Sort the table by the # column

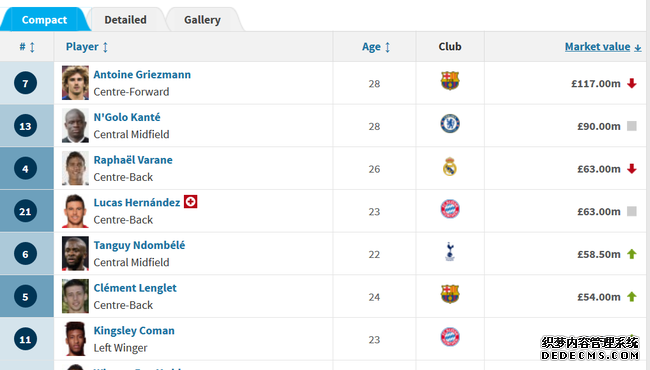click(x=27, y=47)
